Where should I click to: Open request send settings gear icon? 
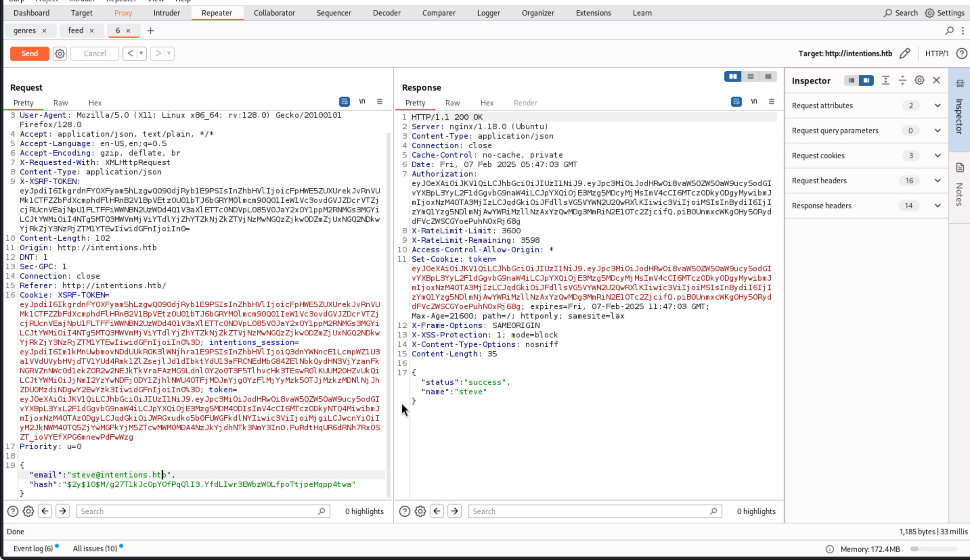[x=60, y=53]
